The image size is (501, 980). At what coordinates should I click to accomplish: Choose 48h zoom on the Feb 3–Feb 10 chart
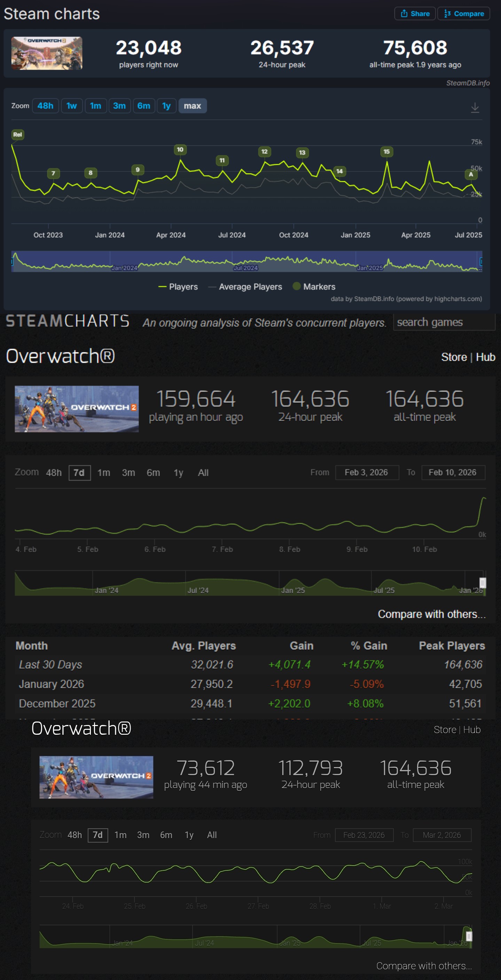click(x=54, y=473)
